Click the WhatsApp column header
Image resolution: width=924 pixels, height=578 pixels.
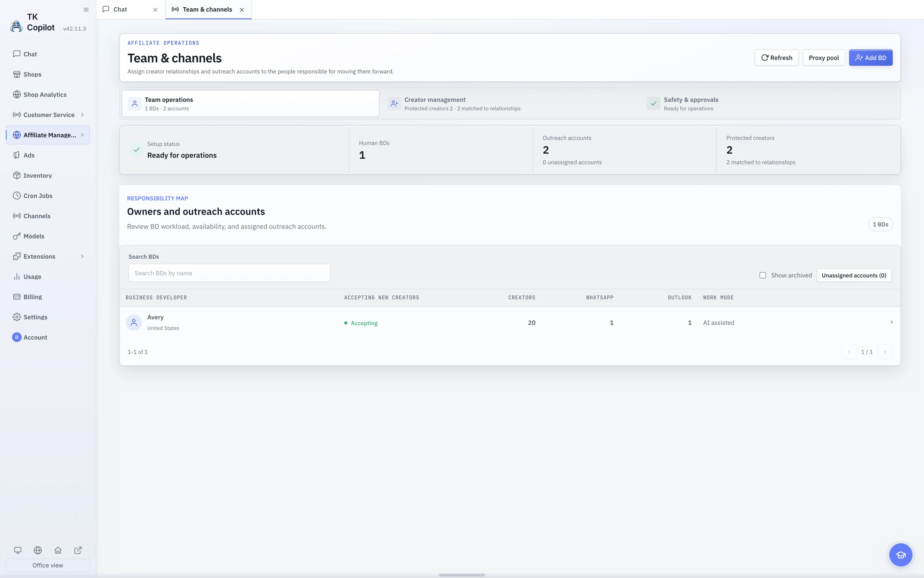click(x=600, y=297)
